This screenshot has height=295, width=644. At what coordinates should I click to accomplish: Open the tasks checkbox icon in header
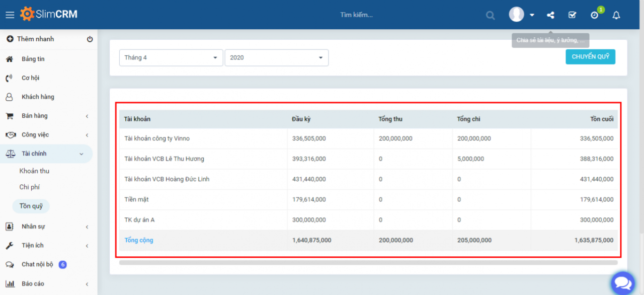point(572,15)
